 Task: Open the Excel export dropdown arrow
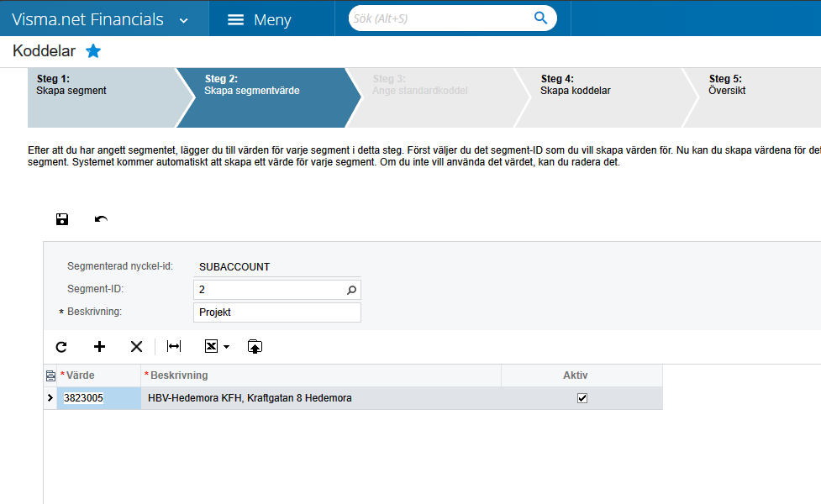pyautogui.click(x=225, y=346)
